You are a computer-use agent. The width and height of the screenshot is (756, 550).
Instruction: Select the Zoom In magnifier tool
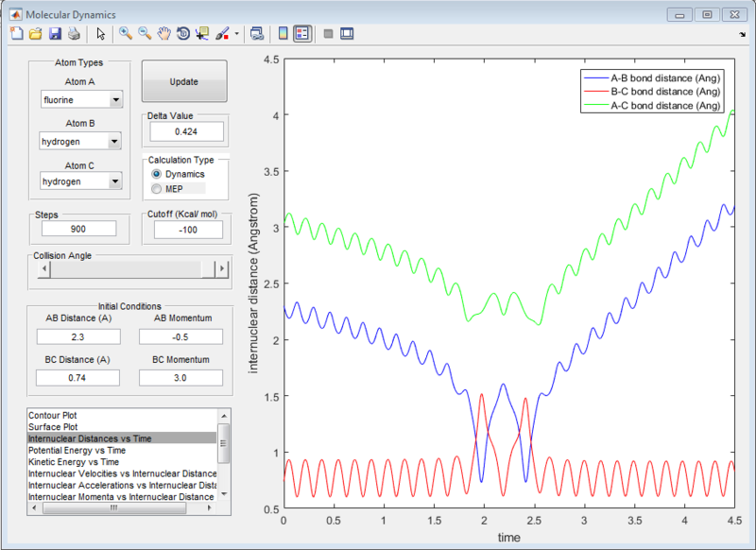click(125, 34)
